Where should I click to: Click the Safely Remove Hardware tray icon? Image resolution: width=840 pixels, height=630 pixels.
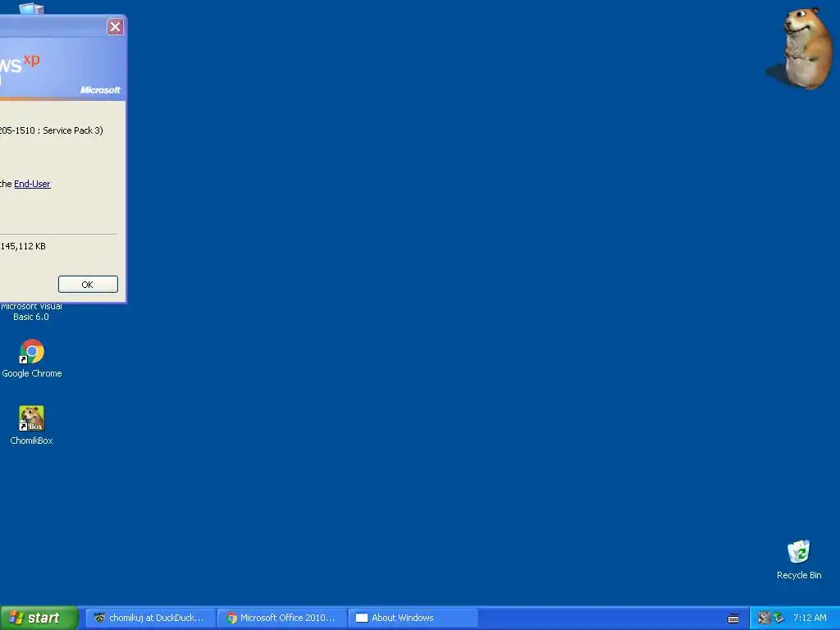[x=779, y=618]
